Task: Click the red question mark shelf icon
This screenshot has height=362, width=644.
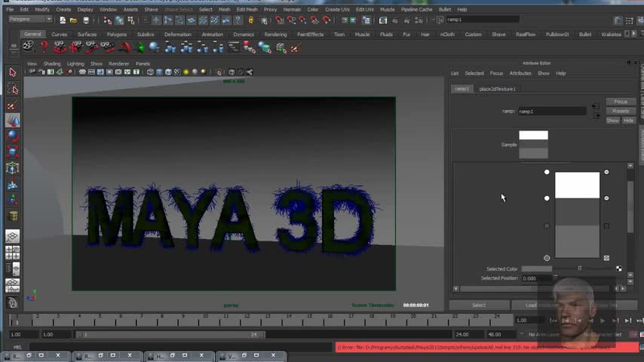Action: click(x=44, y=47)
